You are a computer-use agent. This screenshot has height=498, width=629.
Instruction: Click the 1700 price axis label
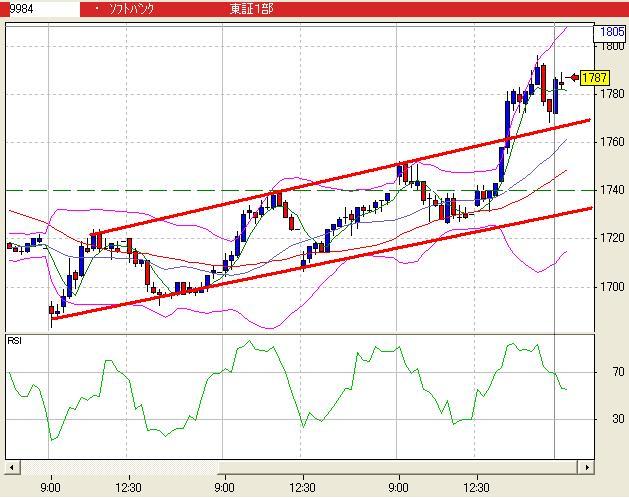(x=612, y=286)
